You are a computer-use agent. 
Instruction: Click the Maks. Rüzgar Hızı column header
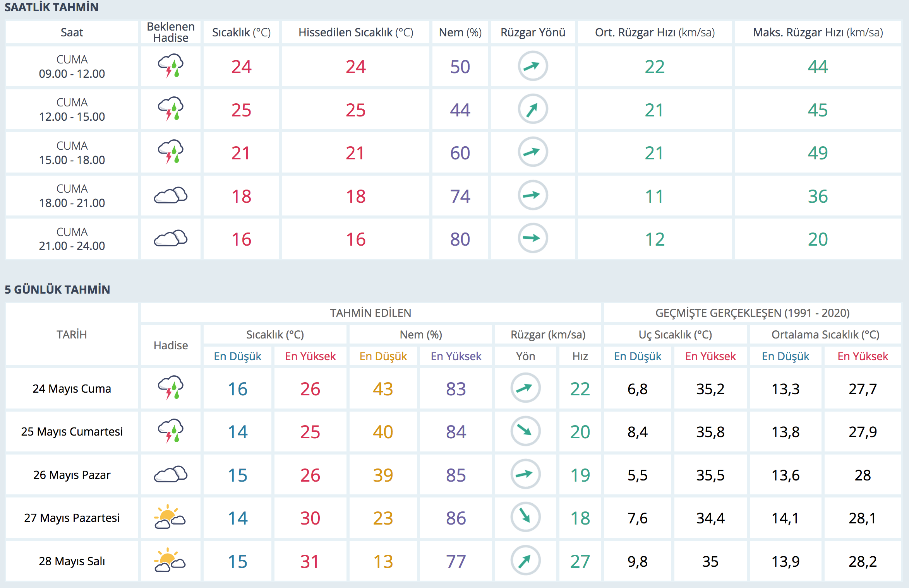pyautogui.click(x=818, y=32)
